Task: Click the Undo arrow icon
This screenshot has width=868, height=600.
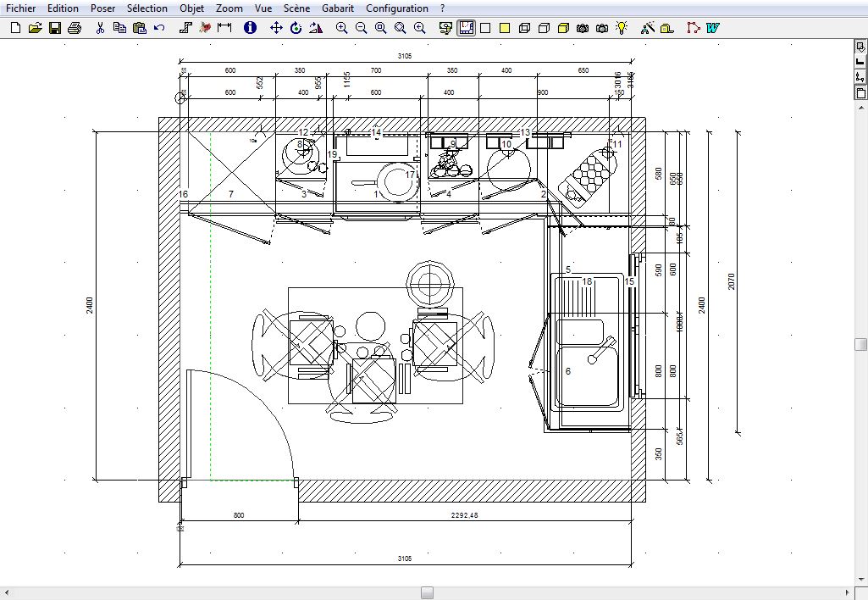Action: (x=160, y=28)
